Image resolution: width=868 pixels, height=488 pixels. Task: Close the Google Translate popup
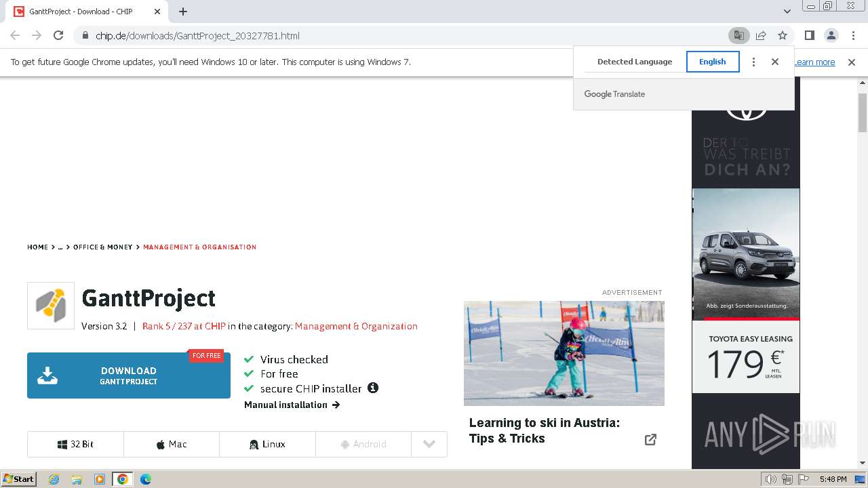[x=775, y=62]
